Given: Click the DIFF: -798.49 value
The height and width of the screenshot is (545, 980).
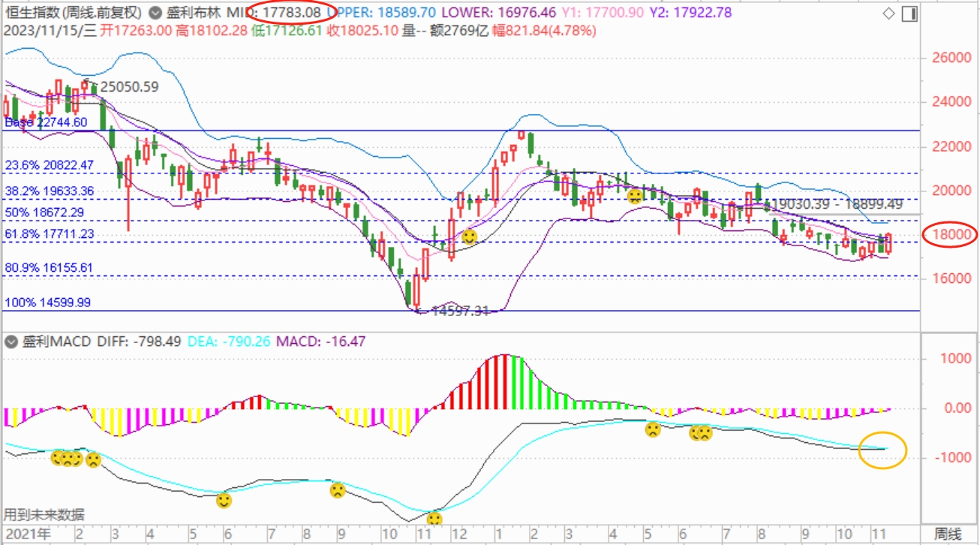Looking at the screenshot, I should pos(140,342).
